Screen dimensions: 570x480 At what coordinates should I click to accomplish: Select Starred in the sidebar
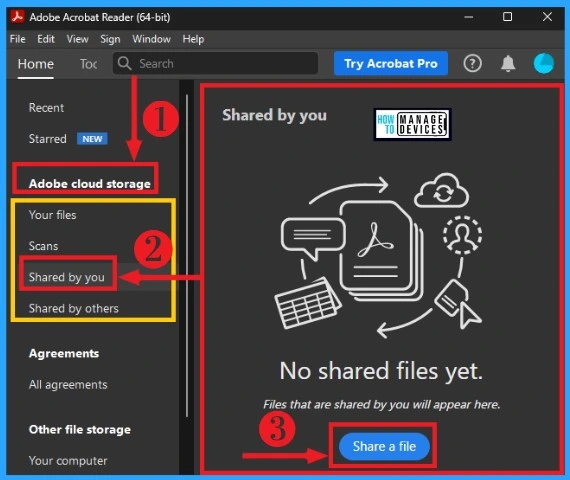[47, 139]
